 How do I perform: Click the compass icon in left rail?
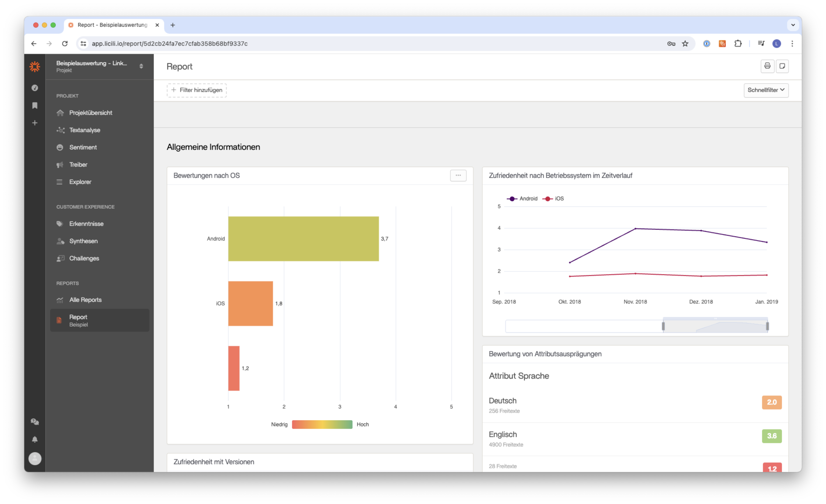coord(35,88)
